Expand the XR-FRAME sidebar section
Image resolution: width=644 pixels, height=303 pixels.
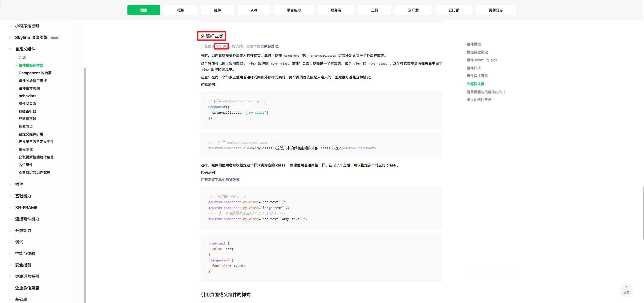(26, 207)
